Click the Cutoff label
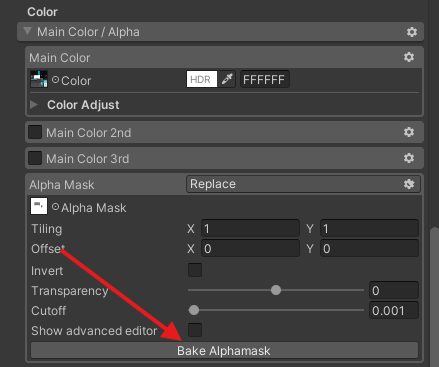This screenshot has height=367, width=439. (x=49, y=311)
